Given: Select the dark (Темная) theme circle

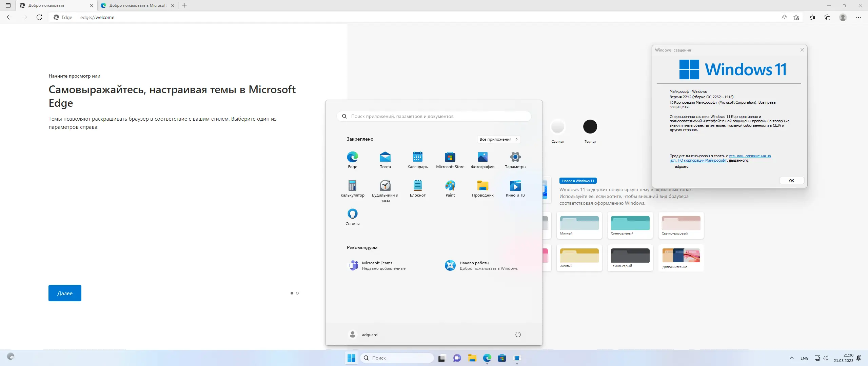Looking at the screenshot, I should pos(590,127).
